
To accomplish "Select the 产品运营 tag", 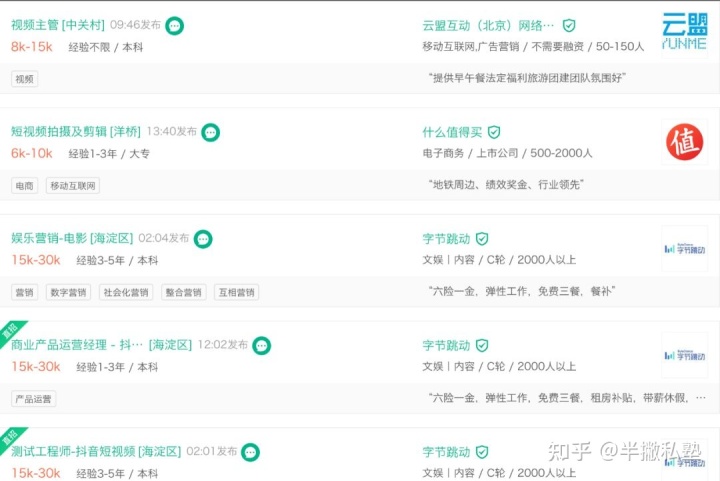I will 34,399.
